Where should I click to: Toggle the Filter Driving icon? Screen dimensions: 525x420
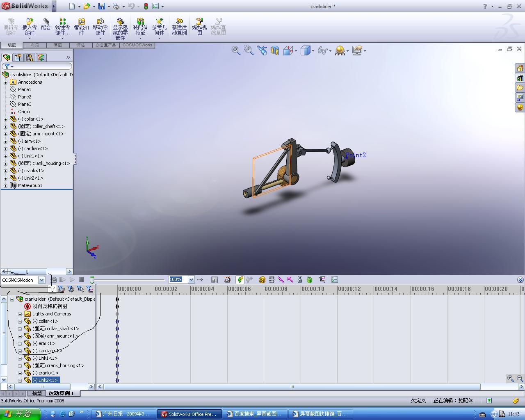coord(71,289)
